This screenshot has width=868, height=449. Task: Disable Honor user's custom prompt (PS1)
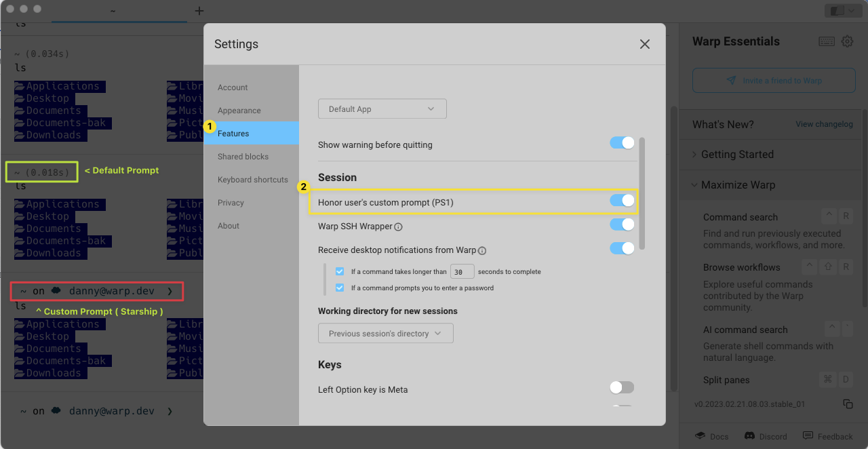622,200
